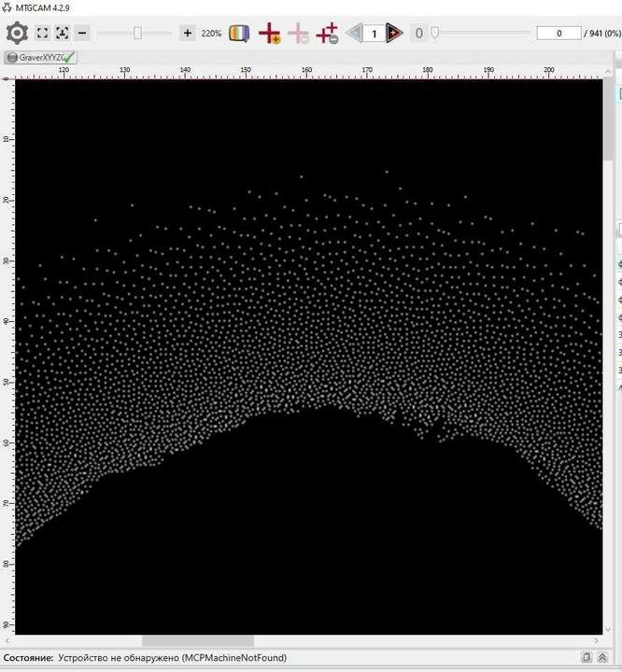Image resolution: width=622 pixels, height=672 pixels.
Task: Zoom out with the minus button
Action: point(82,34)
